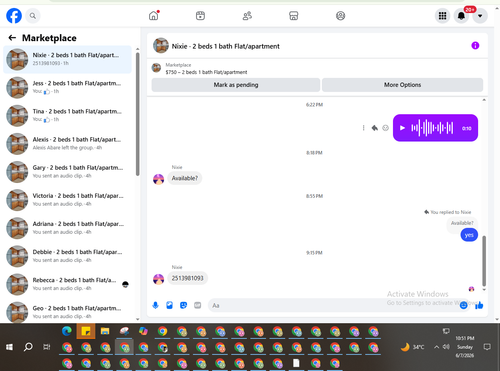Open the 34°C weather widget
The width and height of the screenshot is (500, 371).
pos(413,347)
